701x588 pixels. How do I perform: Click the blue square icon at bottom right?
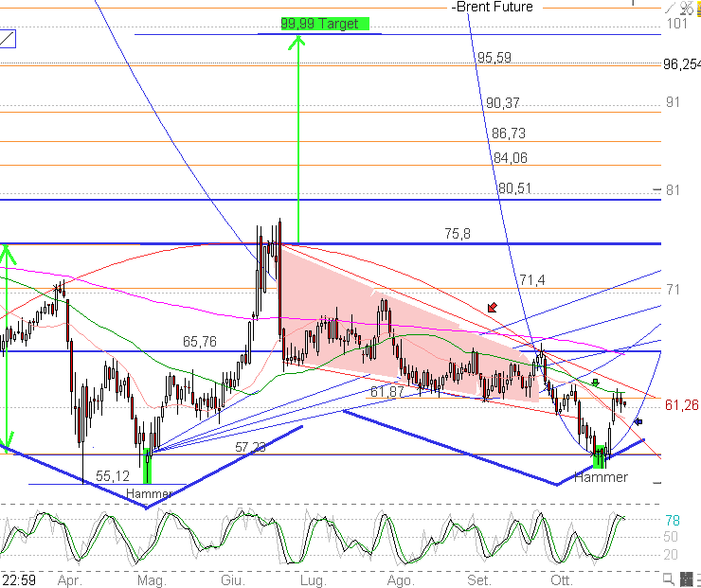point(686,578)
